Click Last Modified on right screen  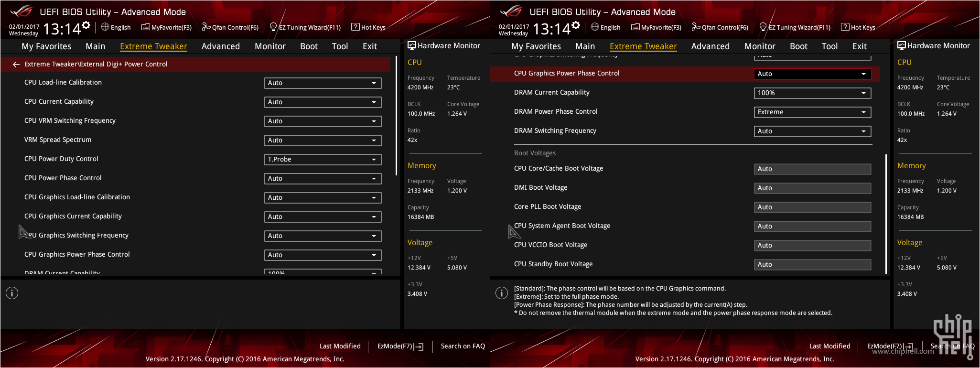click(x=830, y=346)
